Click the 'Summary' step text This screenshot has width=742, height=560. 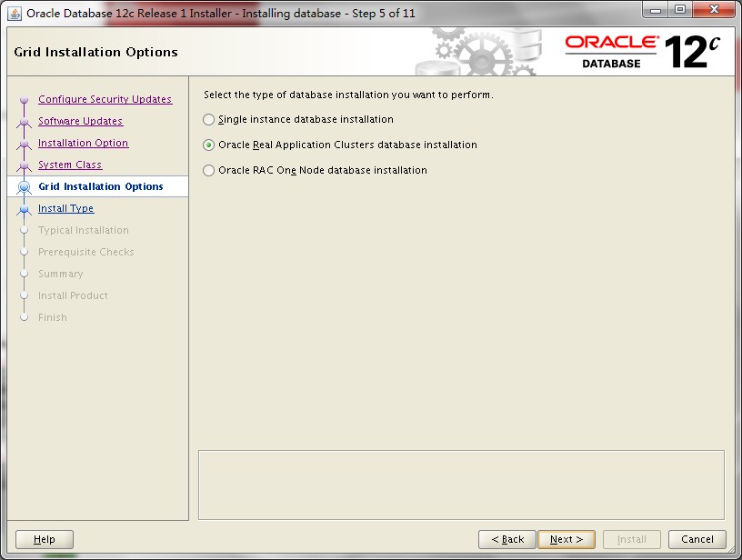pyautogui.click(x=61, y=274)
